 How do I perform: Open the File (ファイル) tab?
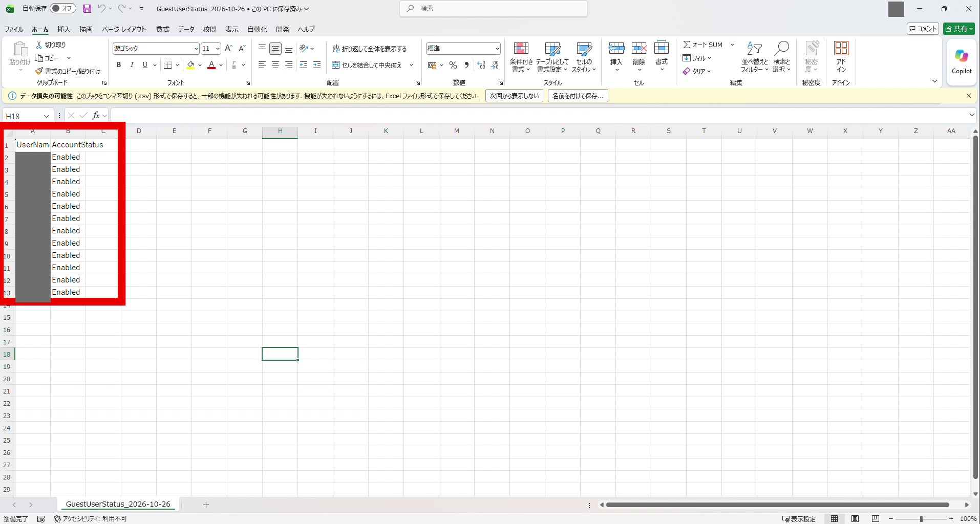point(14,29)
